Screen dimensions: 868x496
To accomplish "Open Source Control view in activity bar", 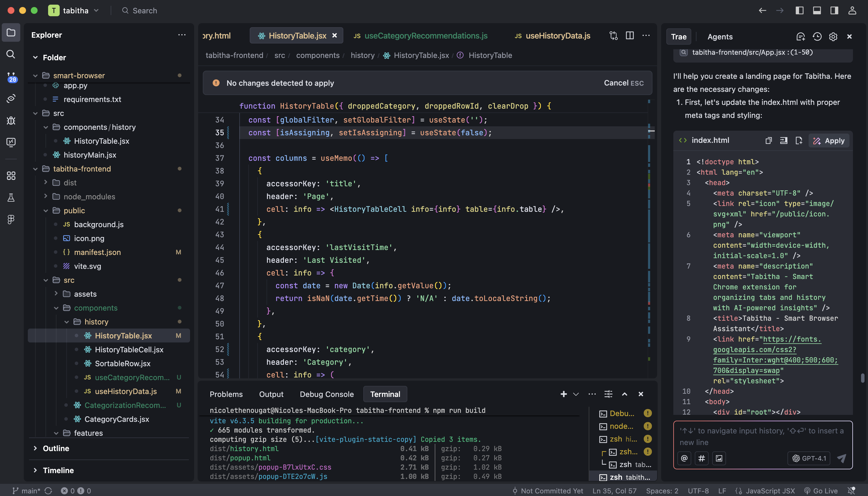I will coord(11,77).
